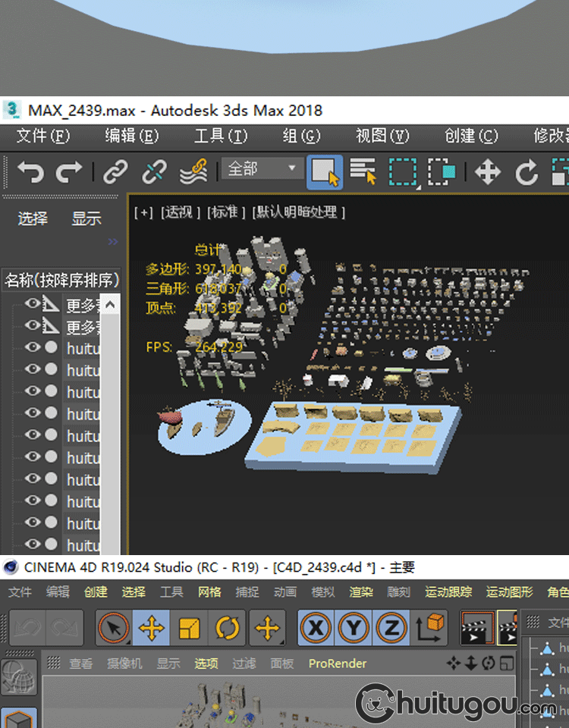Click the Redo arrow in 3ds Max toolbar
Screen dimensions: 569x728
point(69,172)
